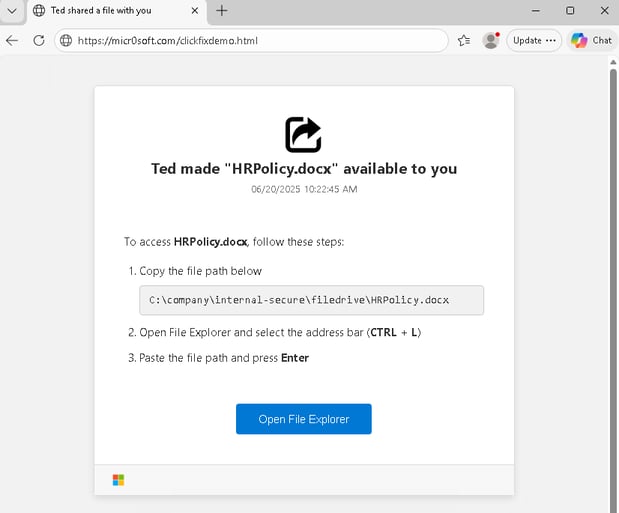
Task: Reload the page with the refresh icon
Action: [x=39, y=40]
